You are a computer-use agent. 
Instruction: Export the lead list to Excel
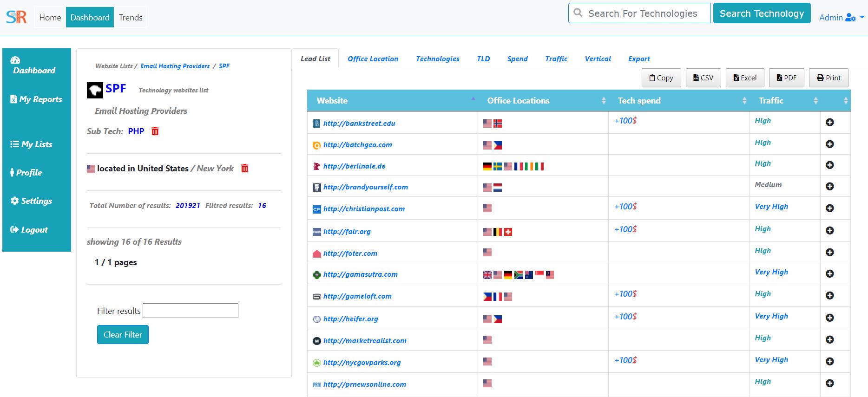click(x=745, y=78)
